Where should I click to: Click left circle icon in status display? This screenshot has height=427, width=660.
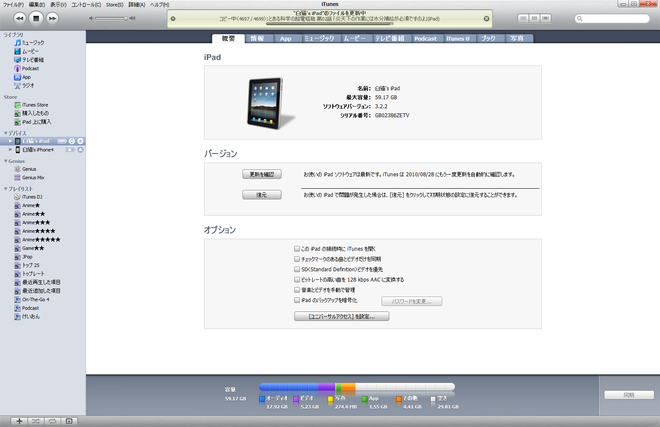coord(173,19)
